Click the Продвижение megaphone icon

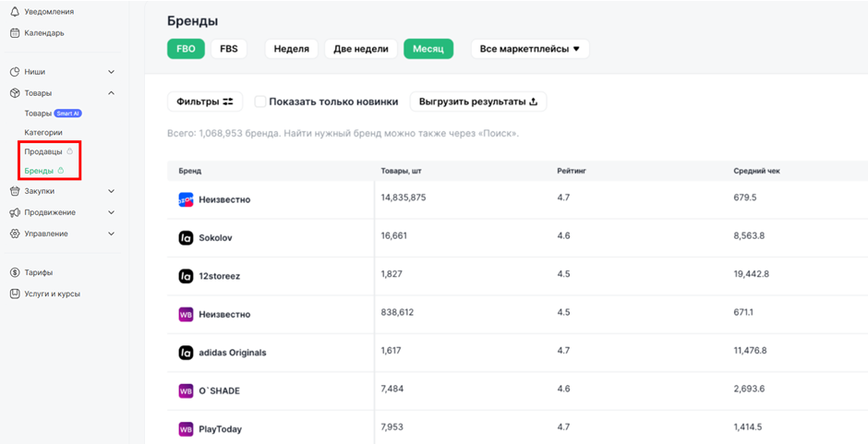[15, 212]
